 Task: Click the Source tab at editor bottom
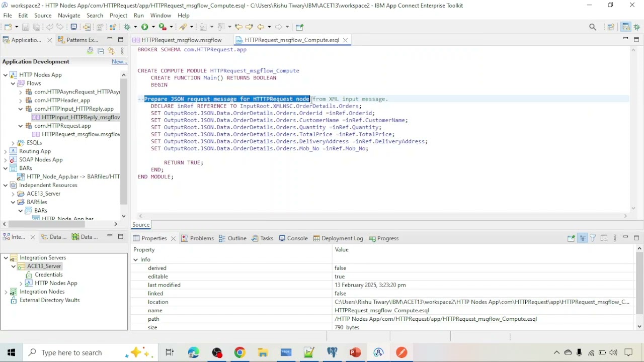point(141,225)
